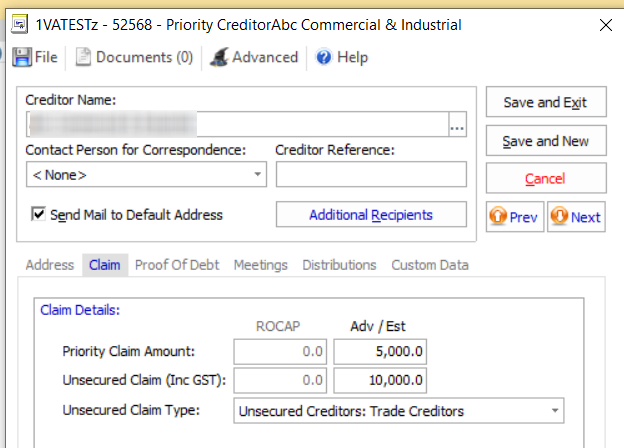This screenshot has width=624, height=448.
Task: Click the Creditor Reference input field
Action: [371, 175]
